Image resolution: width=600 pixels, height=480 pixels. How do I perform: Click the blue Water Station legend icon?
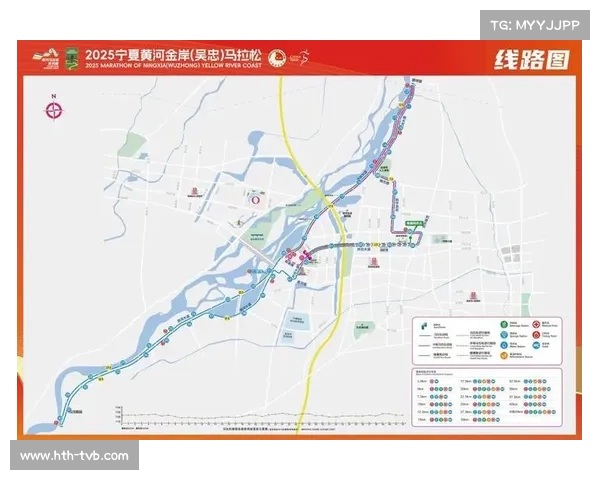pos(504,345)
